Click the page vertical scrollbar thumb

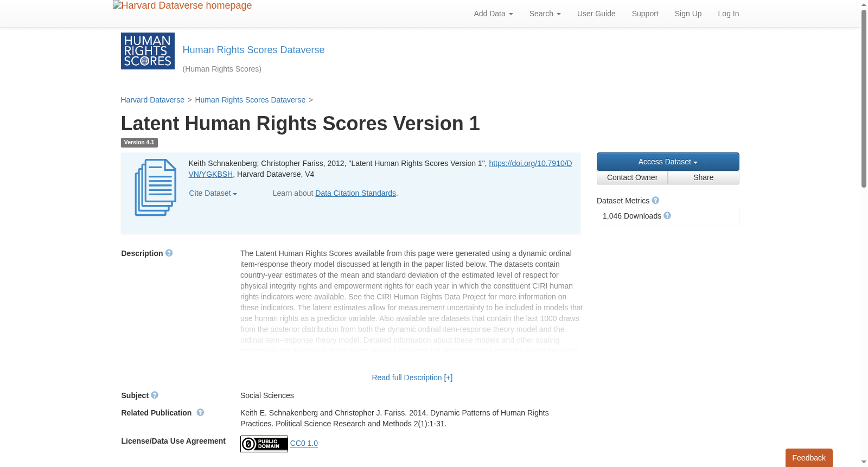[x=864, y=98]
